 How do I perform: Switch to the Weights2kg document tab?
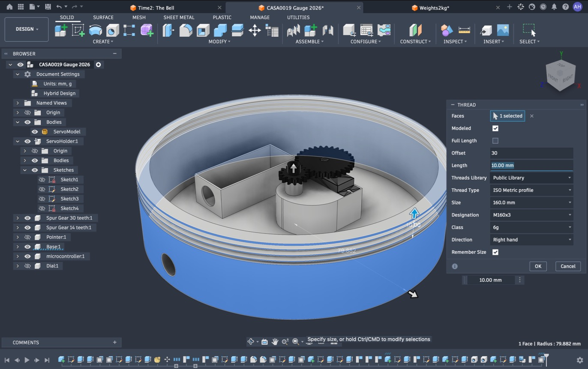click(x=434, y=8)
